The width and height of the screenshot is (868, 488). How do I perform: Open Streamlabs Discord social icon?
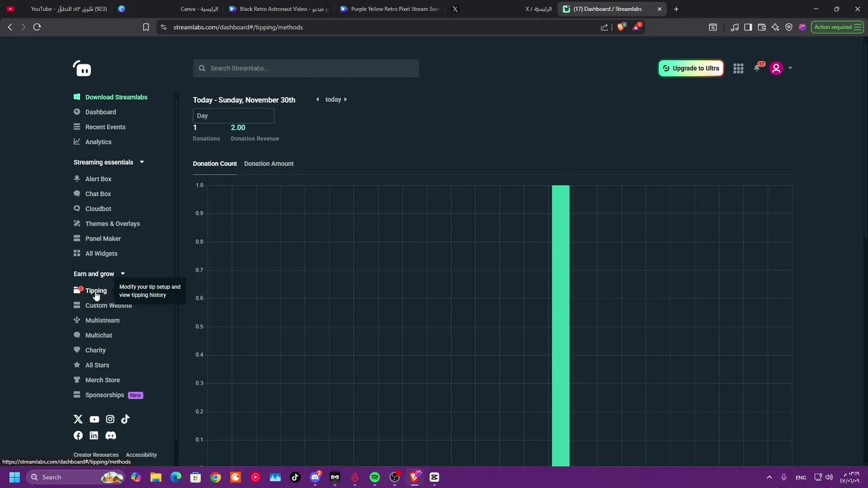[111, 436]
